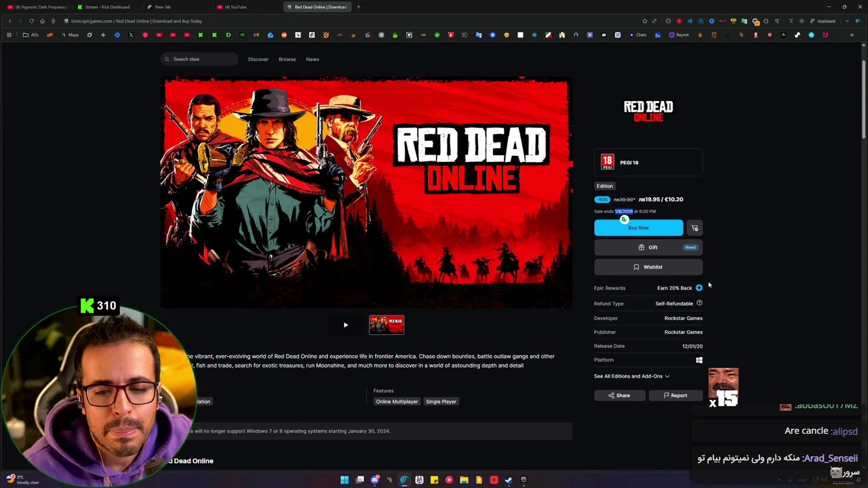Open the News tab

coord(313,59)
